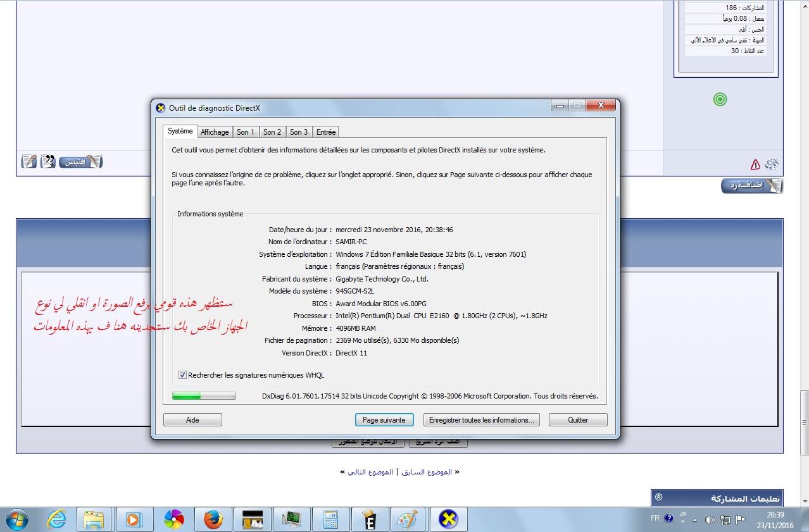Image resolution: width=809 pixels, height=532 pixels.
Task: Open the Kaaba image taskbar app
Action: 253,519
